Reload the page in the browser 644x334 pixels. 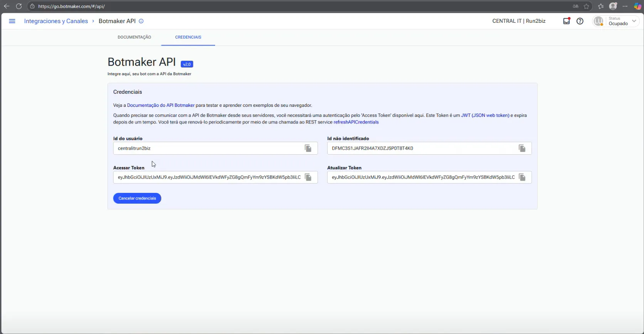pos(18,6)
